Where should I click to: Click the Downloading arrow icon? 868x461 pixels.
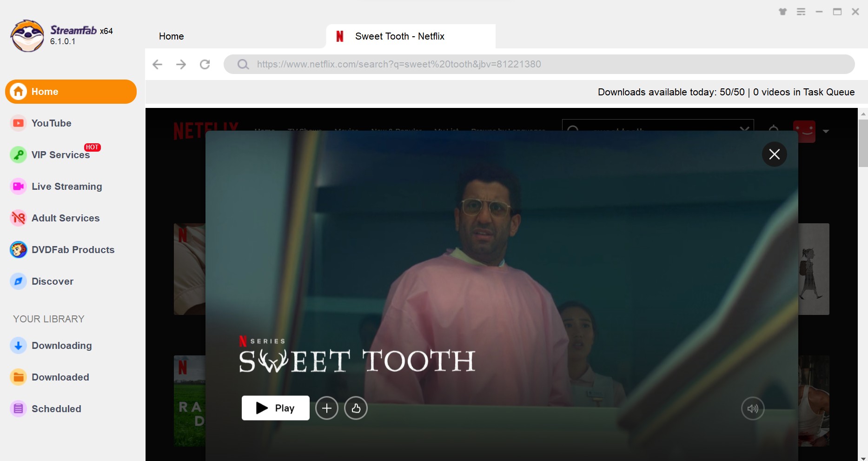pyautogui.click(x=19, y=346)
